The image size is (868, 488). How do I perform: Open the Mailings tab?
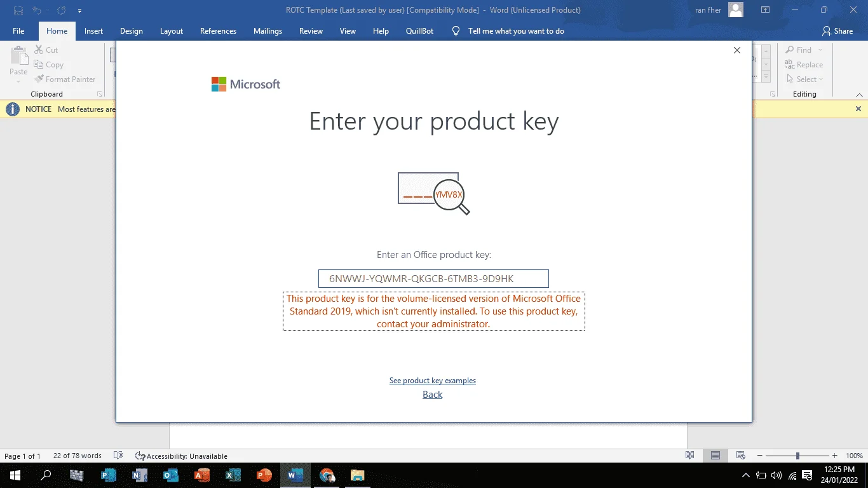(268, 31)
